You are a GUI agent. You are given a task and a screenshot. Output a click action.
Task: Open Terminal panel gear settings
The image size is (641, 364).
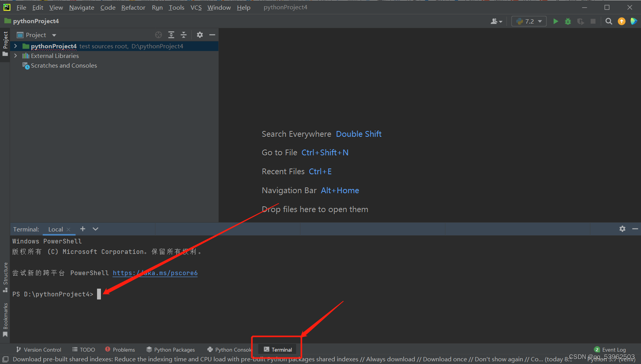tap(622, 229)
